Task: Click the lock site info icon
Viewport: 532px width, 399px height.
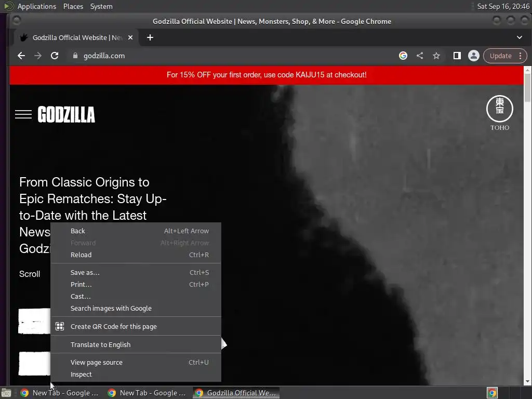Action: click(75, 56)
